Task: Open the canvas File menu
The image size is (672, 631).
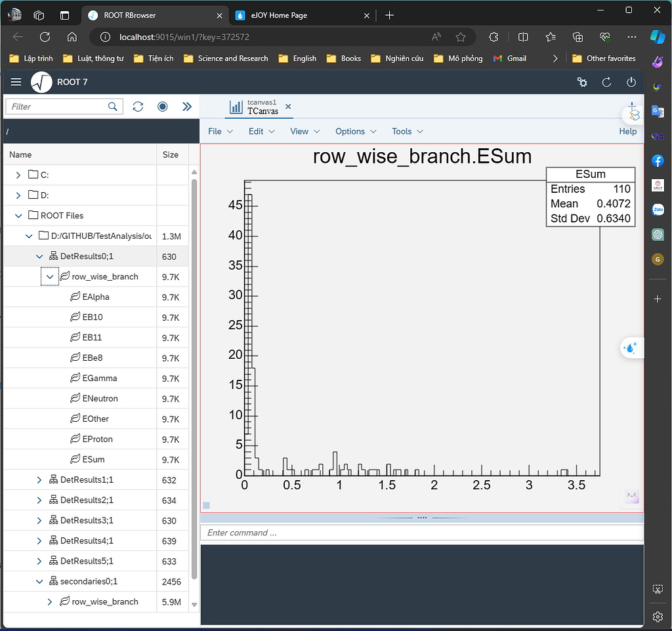Action: 220,131
